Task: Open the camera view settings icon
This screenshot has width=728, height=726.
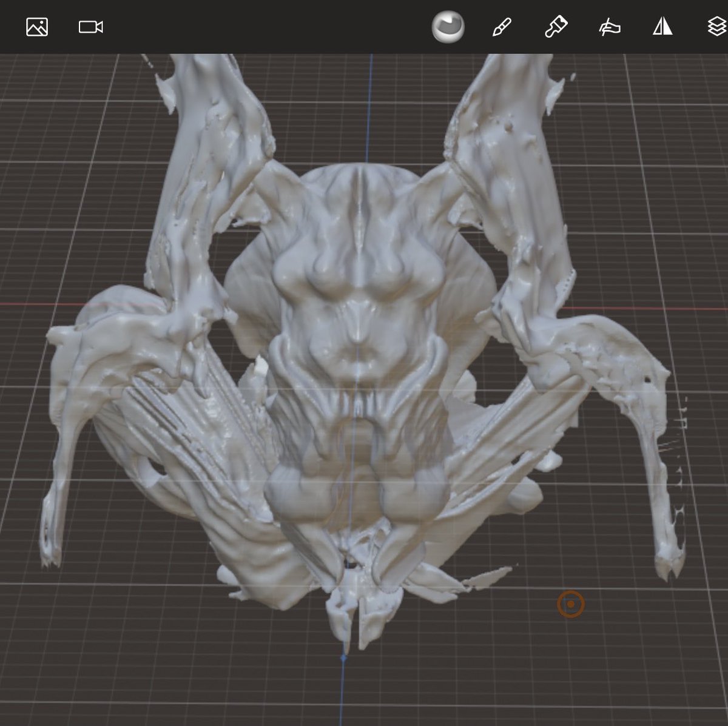Action: coord(91,27)
